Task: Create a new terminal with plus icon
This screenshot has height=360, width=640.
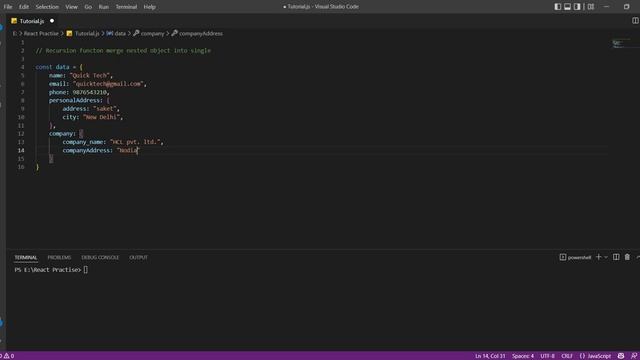Action: [x=598, y=257]
